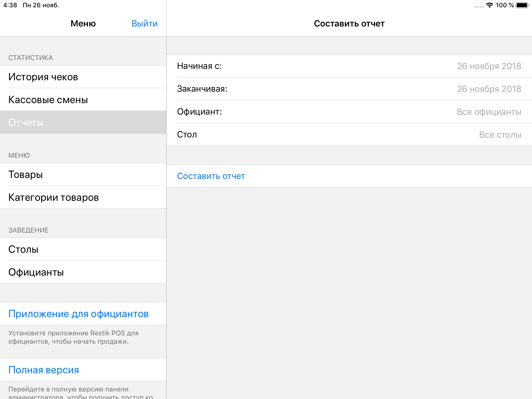The height and width of the screenshot is (399, 532).
Task: Tap Все официанты value text
Action: pyautogui.click(x=489, y=112)
